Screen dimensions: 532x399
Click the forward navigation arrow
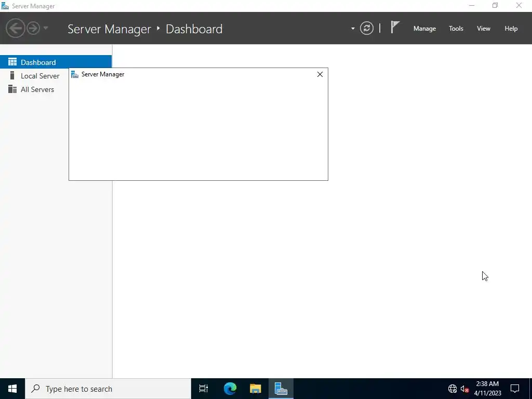(x=33, y=28)
